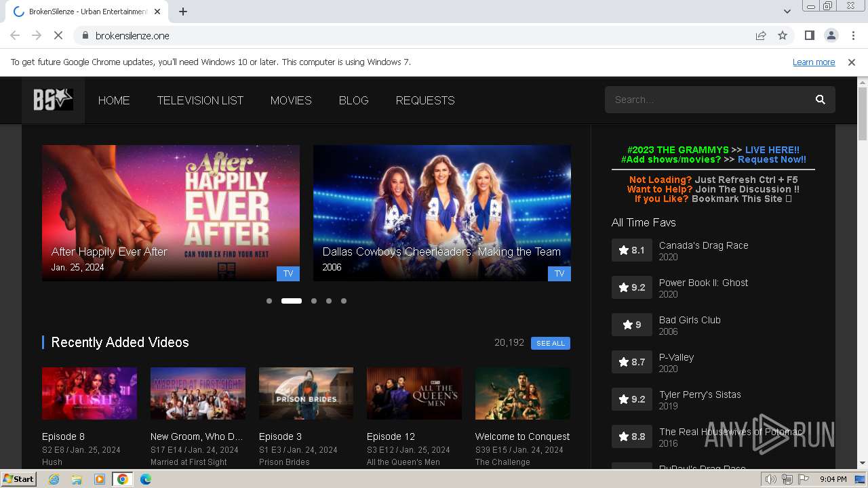Open Canada's Drag Race title

[704, 245]
